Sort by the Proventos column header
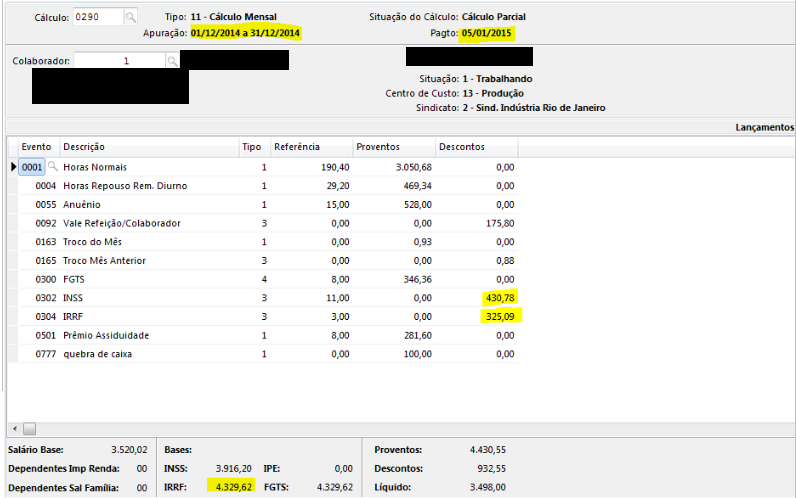Screen dimensions: 796x498 (393, 147)
